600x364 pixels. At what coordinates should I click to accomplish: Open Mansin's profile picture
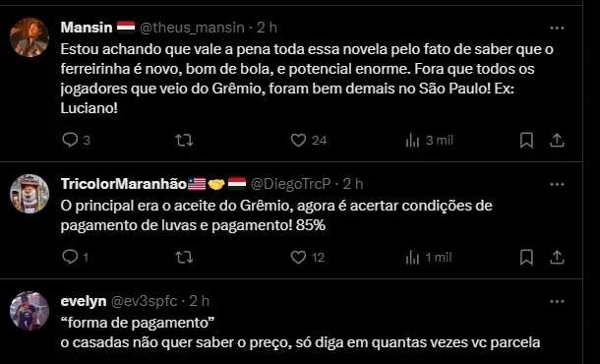tap(30, 37)
